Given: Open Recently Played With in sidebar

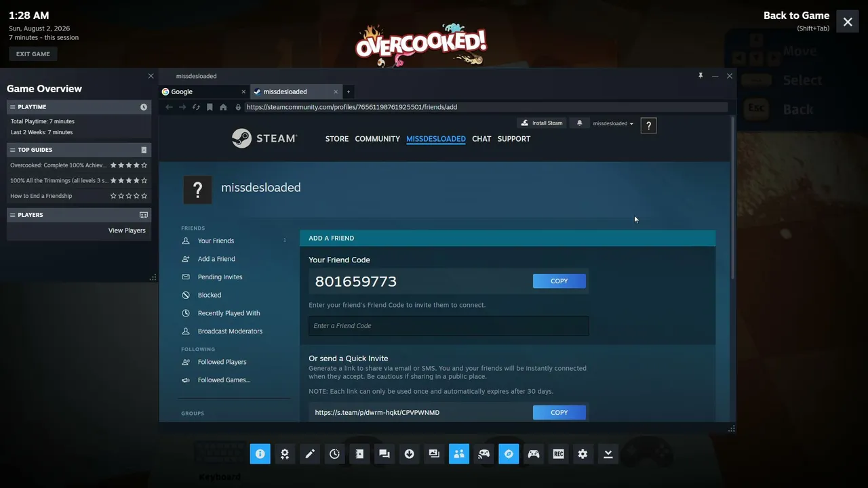Looking at the screenshot, I should tap(229, 313).
